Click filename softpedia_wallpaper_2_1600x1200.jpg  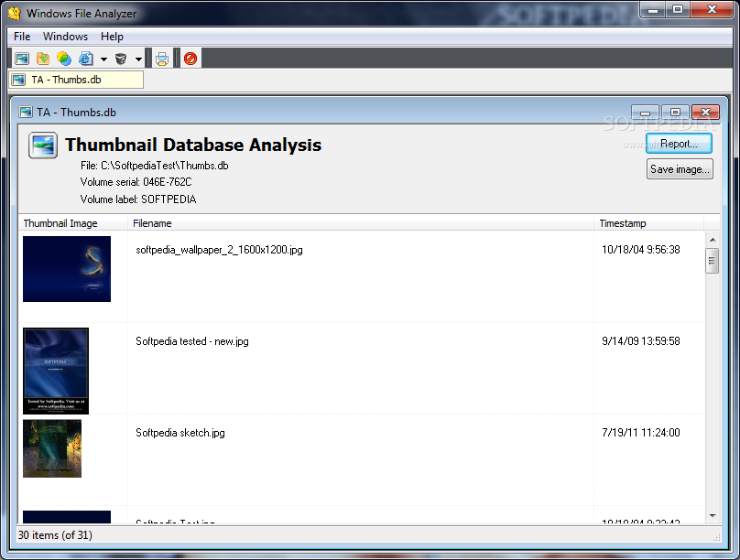point(219,250)
